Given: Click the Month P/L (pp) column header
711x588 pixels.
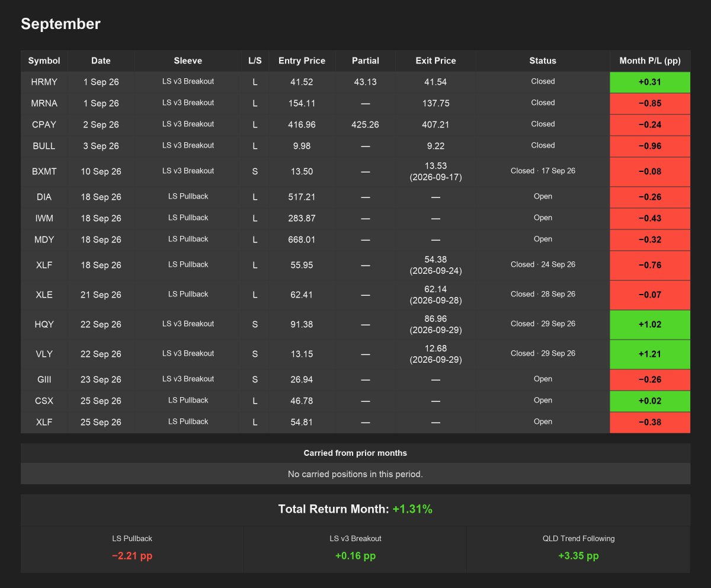Looking at the screenshot, I should point(650,60).
